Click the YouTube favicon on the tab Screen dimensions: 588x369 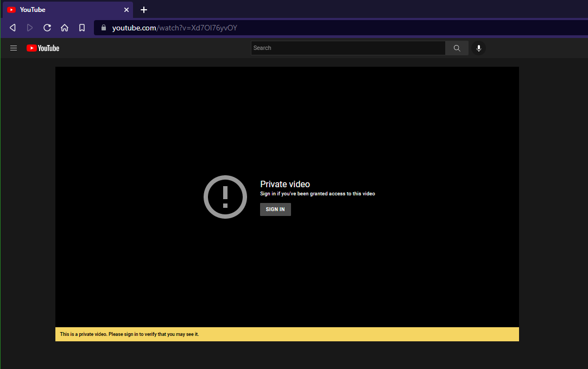(11, 10)
